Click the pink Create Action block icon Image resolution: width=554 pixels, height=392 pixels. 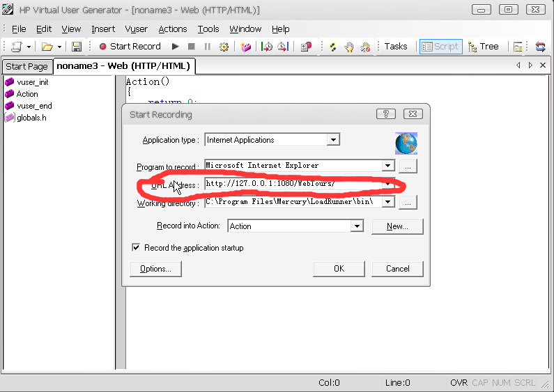tap(245, 47)
